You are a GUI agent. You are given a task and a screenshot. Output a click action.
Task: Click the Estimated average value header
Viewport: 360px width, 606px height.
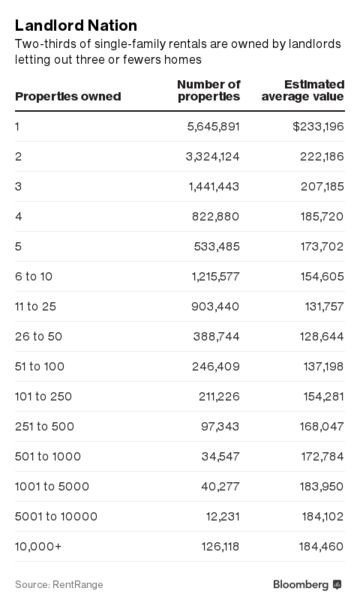303,90
